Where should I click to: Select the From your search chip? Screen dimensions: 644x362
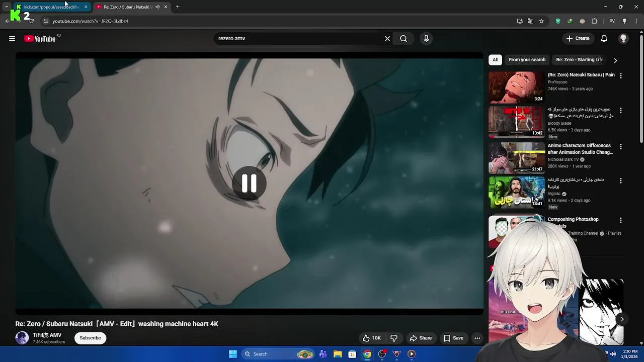coord(527,60)
